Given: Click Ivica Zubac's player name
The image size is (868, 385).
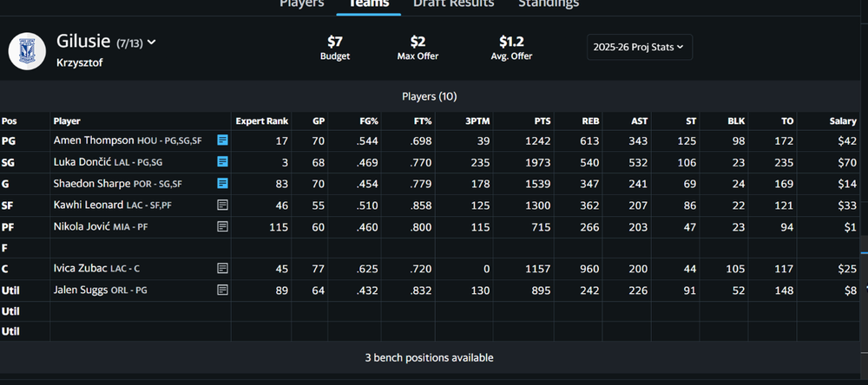Looking at the screenshot, I should [x=81, y=269].
